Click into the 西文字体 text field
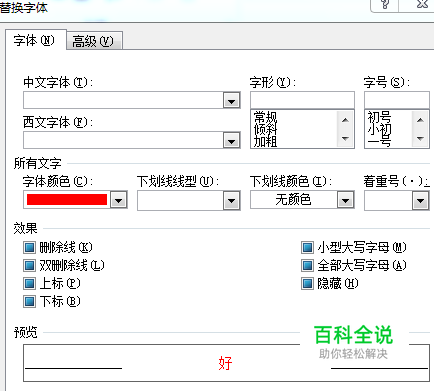The width and height of the screenshot is (434, 391). click(123, 141)
